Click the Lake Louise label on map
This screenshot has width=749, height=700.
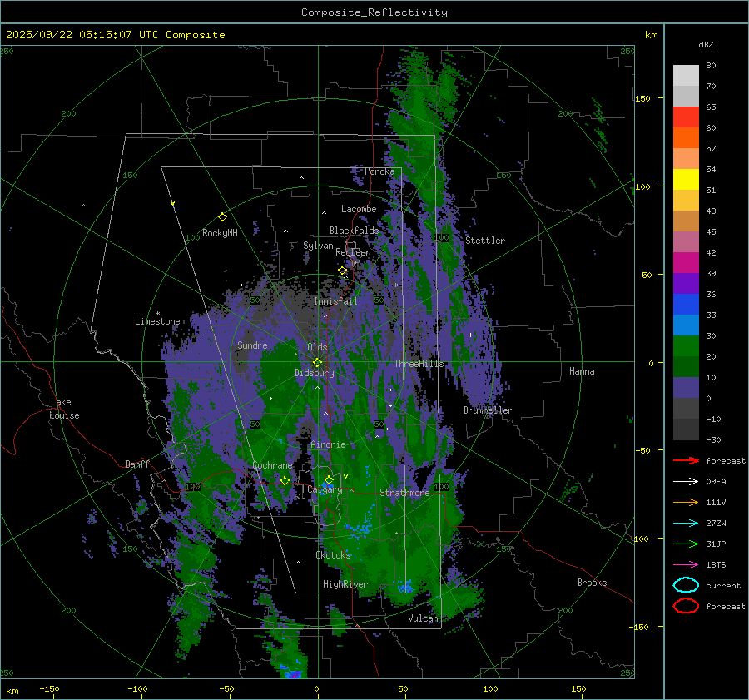[x=65, y=409]
